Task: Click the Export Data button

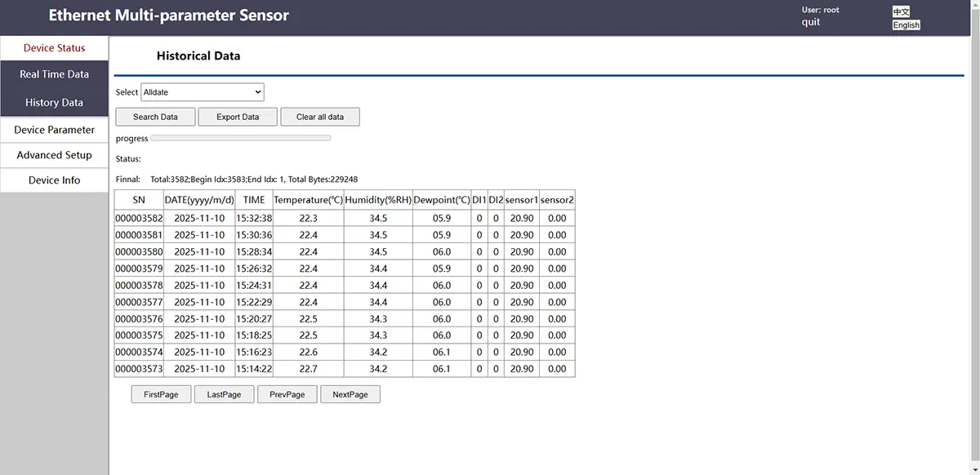Action: [238, 117]
